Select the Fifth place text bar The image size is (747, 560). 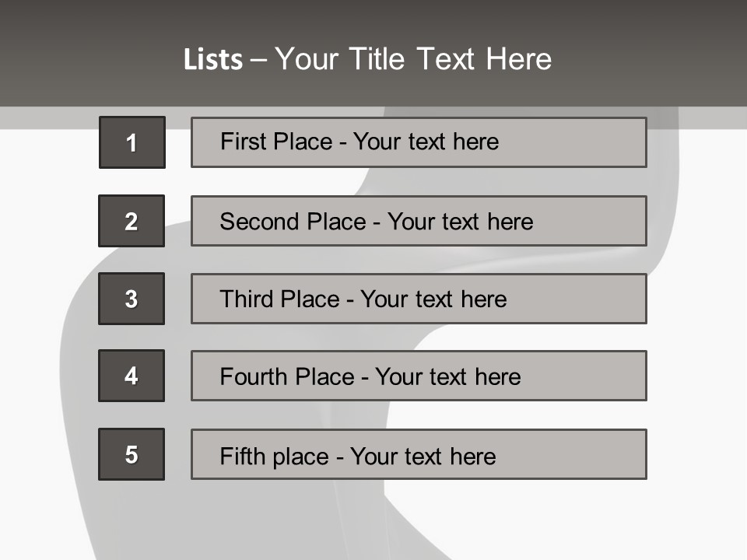[419, 454]
